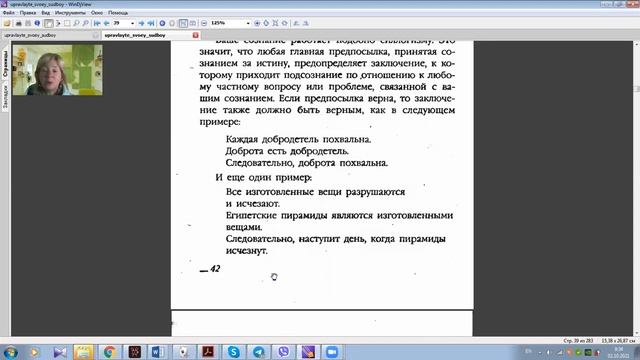
Task: Open Microsoft Word from the taskbar
Action: (158, 352)
